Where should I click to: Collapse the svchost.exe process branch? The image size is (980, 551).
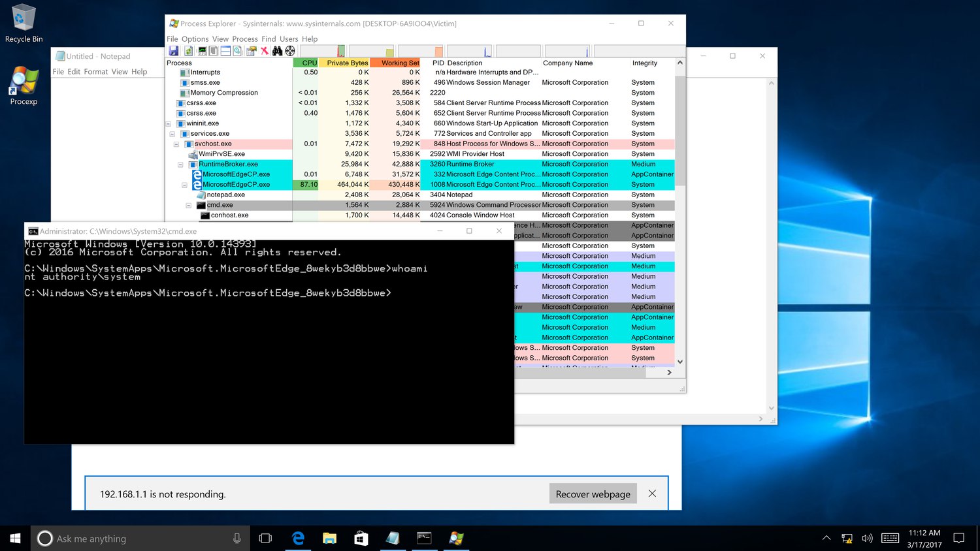click(176, 144)
